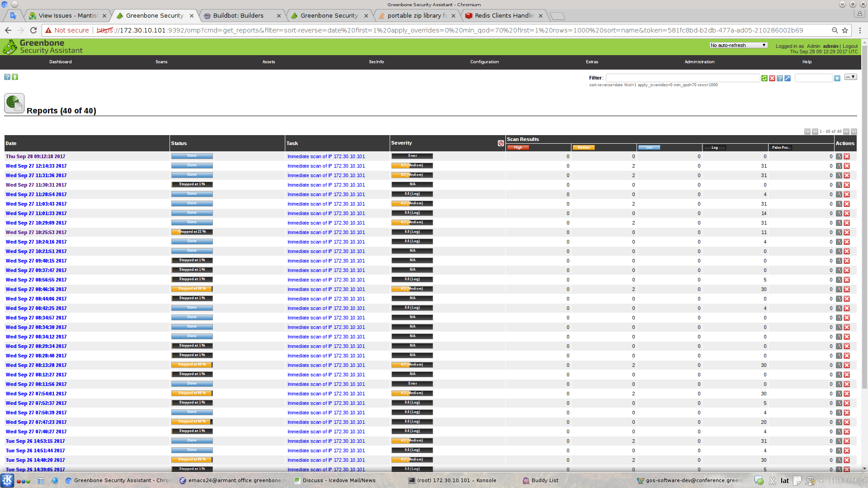Delete the Wed Sep 27 10:25:53 report
Viewport: 868px width, 488px height.
pos(847,232)
